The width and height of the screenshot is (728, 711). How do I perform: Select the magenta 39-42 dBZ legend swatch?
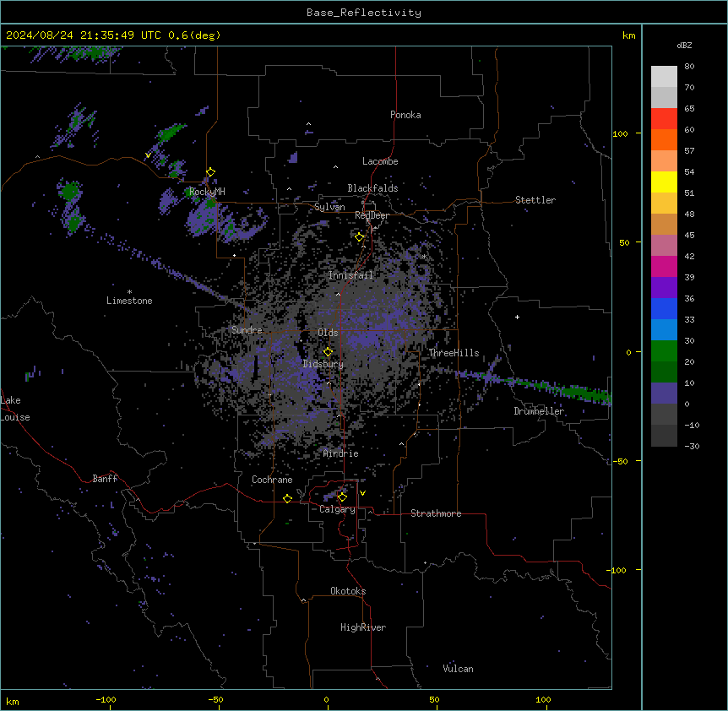664,266
